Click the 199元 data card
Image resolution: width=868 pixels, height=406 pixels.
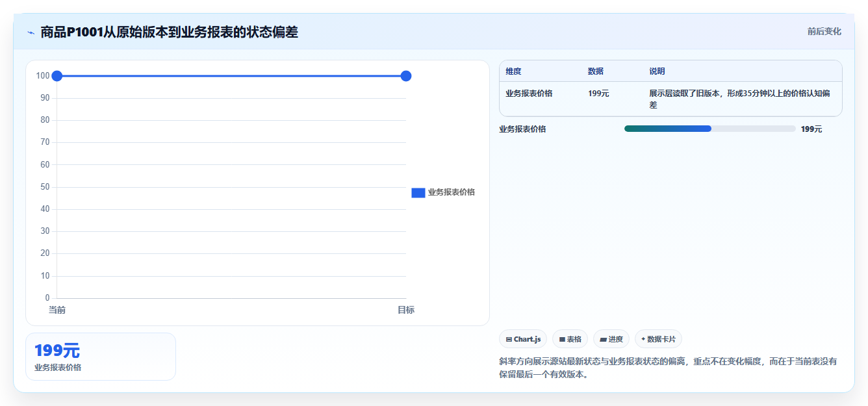101,357
